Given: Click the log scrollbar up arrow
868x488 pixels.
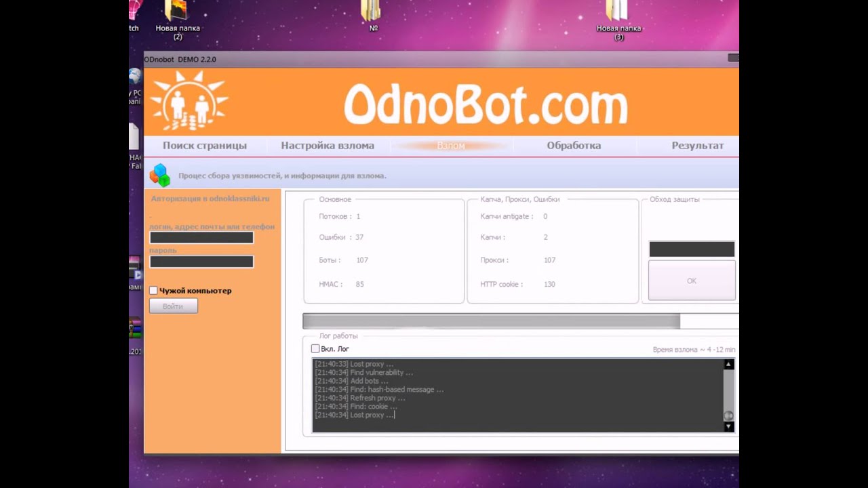Looking at the screenshot, I should coord(729,365).
